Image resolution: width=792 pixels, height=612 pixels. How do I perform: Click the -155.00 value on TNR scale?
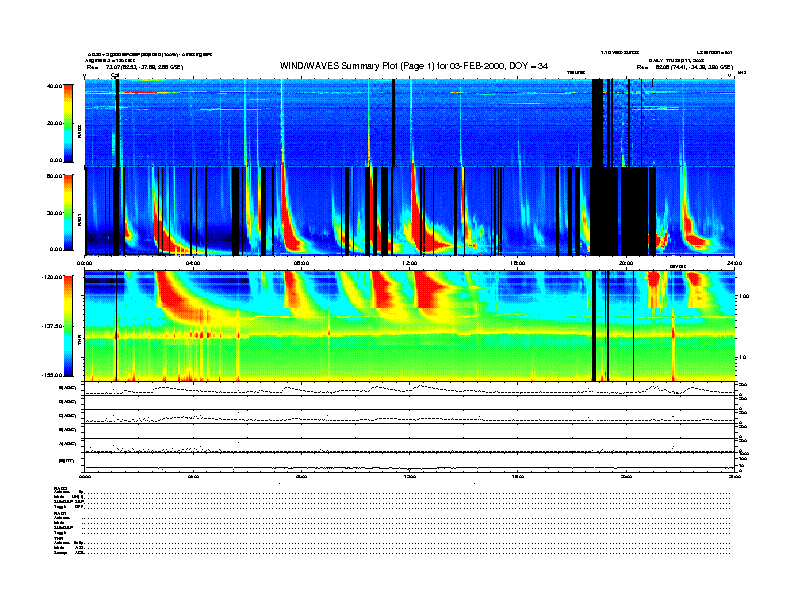coord(52,375)
